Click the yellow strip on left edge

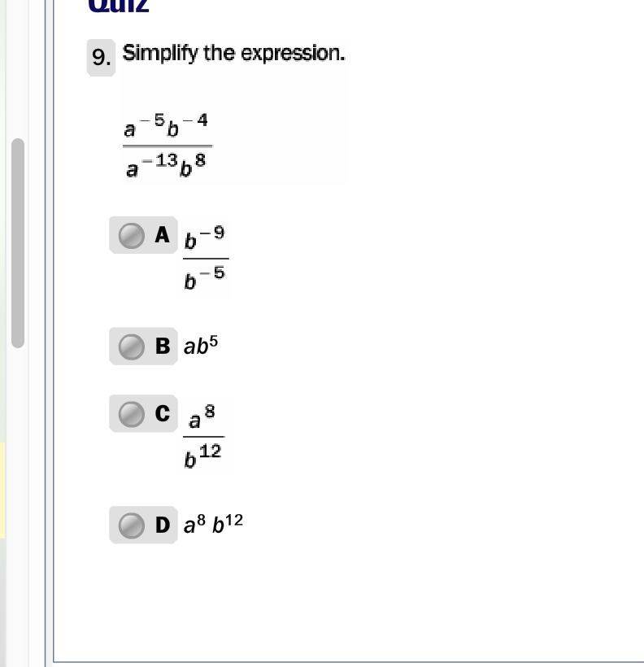point(2,490)
